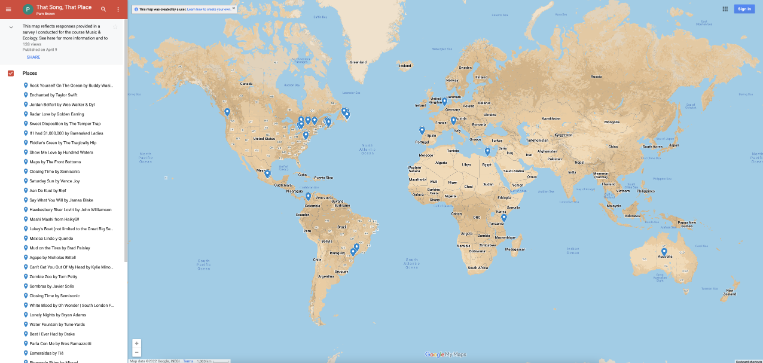Collapse the map description with the chevron

coord(11,27)
